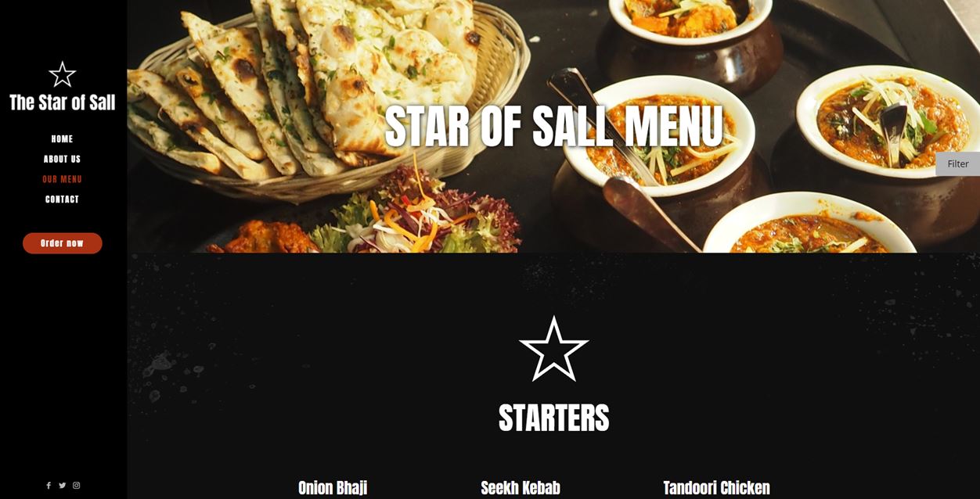Viewport: 980px width, 499px height.
Task: Click the Starters section heading
Action: click(x=553, y=418)
